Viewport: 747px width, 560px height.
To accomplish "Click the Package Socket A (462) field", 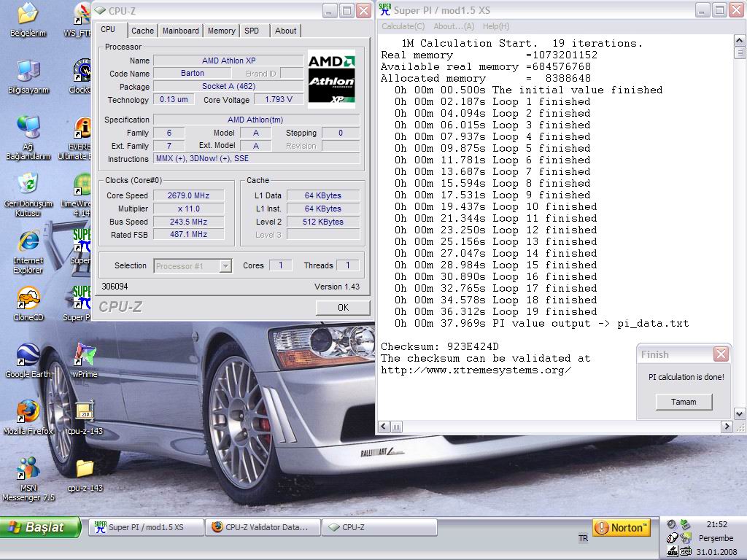I will (228, 86).
